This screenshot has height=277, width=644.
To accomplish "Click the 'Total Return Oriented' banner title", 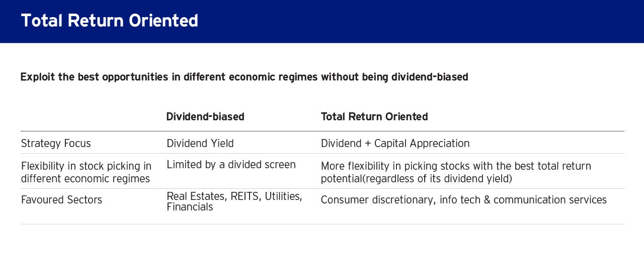I will (109, 21).
